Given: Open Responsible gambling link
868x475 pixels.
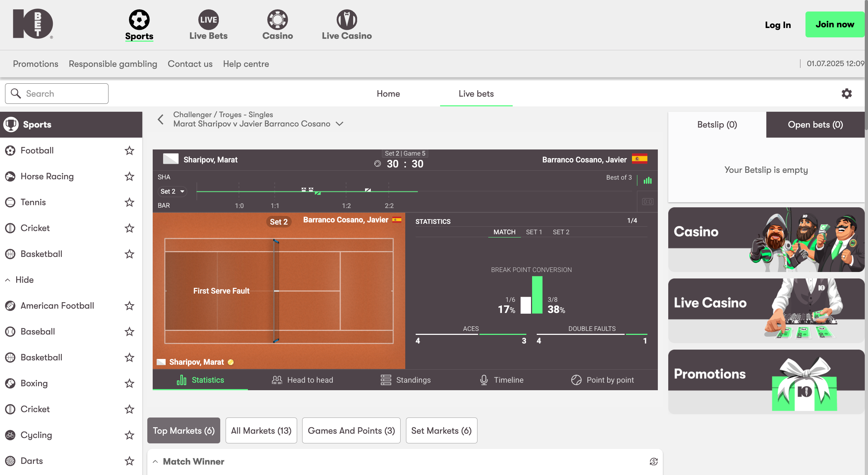Looking at the screenshot, I should point(113,64).
